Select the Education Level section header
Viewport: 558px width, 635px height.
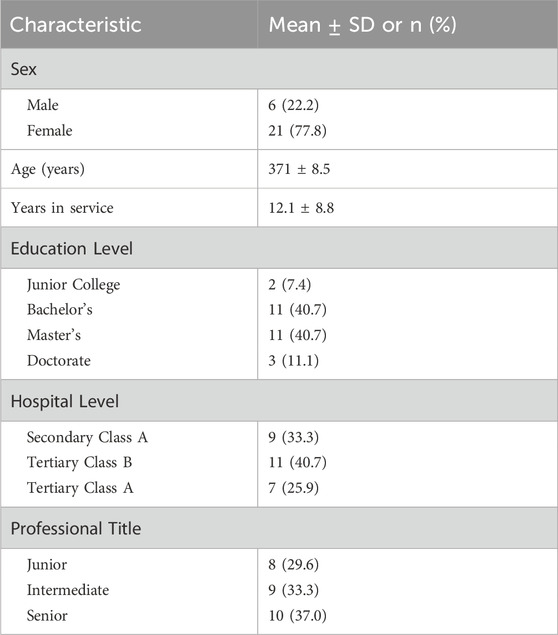tap(72, 248)
